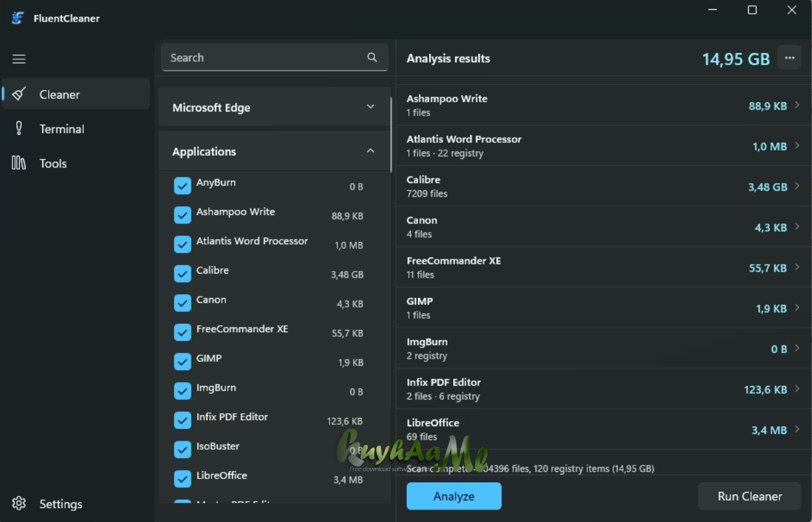Click the FluentCleaner app logo
812x522 pixels.
(x=18, y=18)
